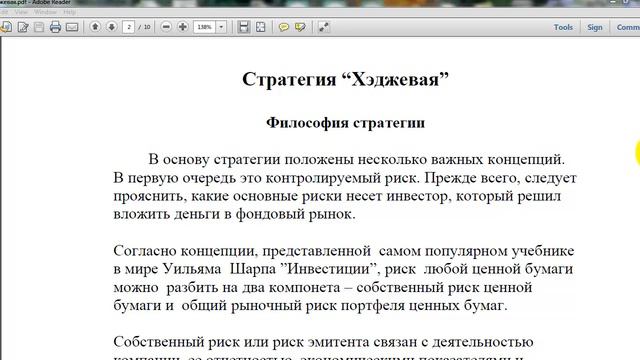Open the Window menu
The image size is (640, 360).
click(45, 12)
